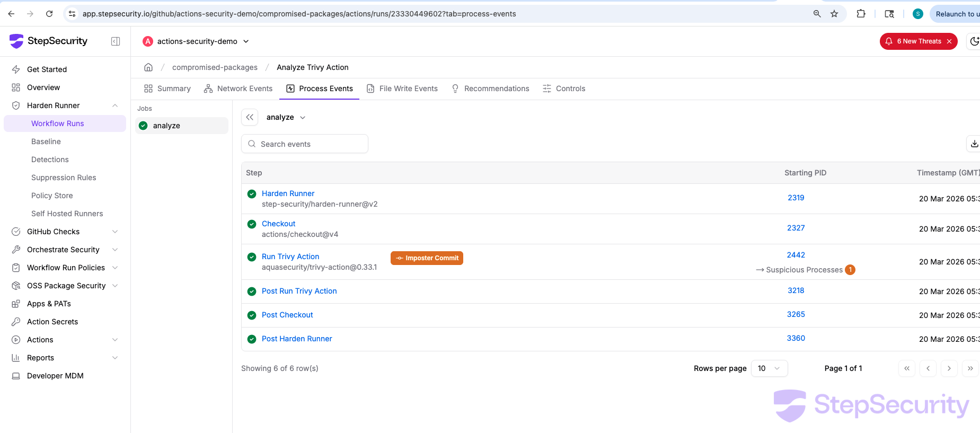Go to the next page button
The height and width of the screenshot is (433, 980).
click(949, 368)
